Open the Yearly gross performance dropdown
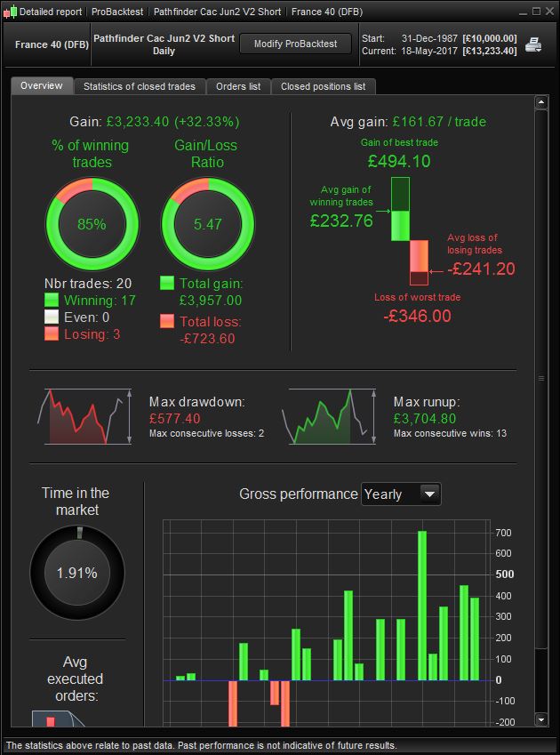 coord(401,494)
